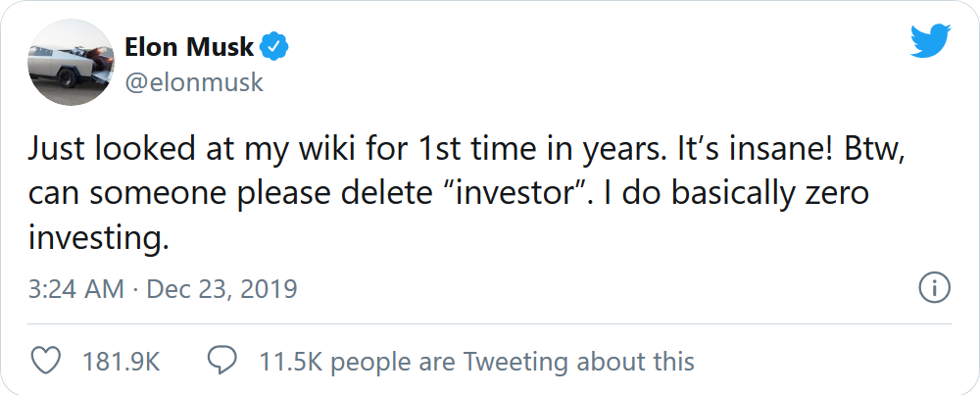This screenshot has height=395, width=980.
Task: Click the 11.5K reply count number
Action: pos(293,361)
